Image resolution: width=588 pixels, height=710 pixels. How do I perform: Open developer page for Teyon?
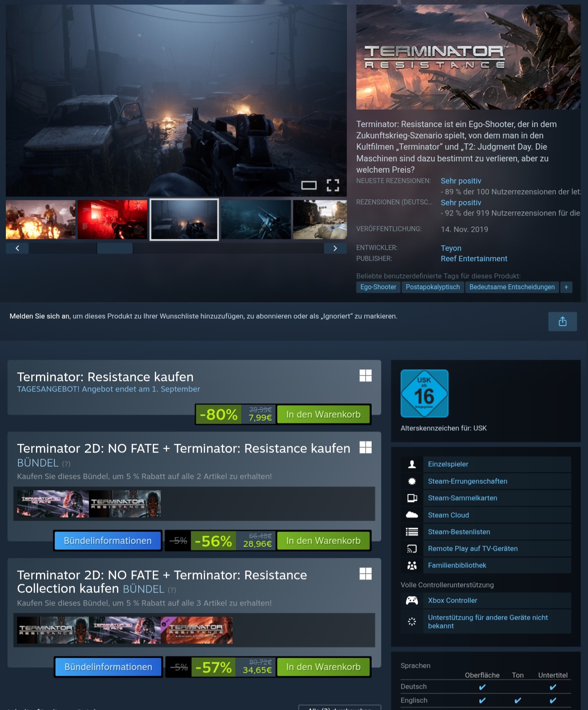[451, 248]
